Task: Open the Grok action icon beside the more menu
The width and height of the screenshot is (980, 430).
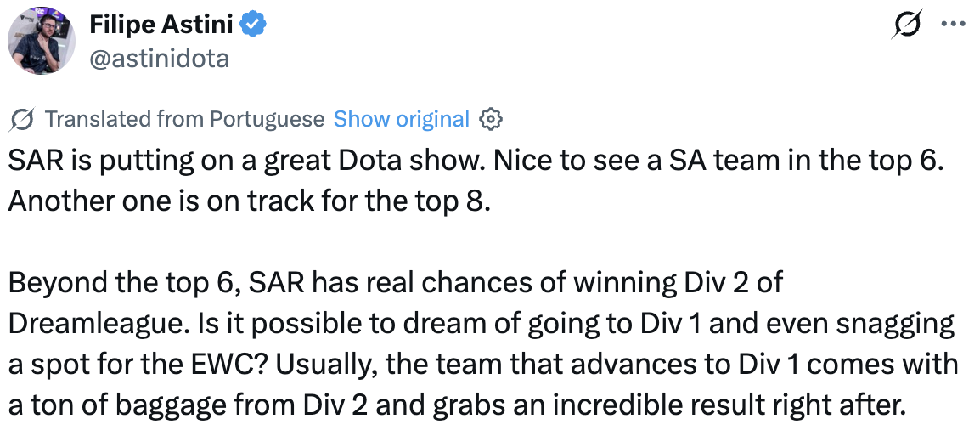Action: [905, 27]
